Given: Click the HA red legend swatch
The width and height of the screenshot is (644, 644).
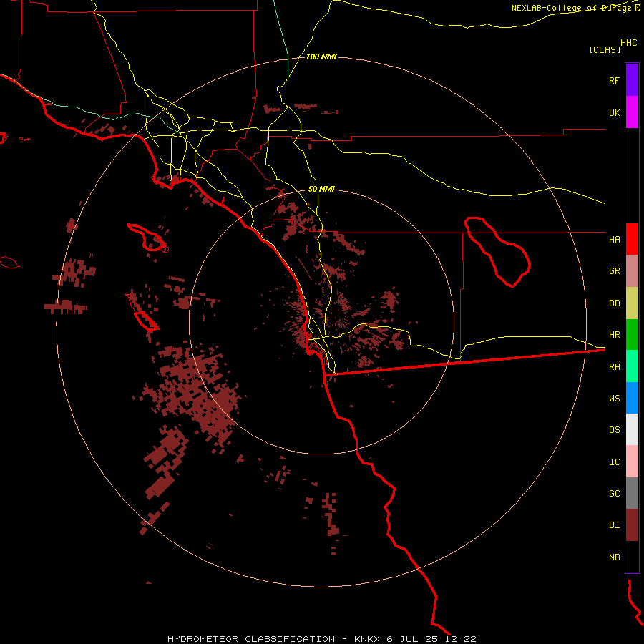Looking at the screenshot, I should pyautogui.click(x=632, y=239).
